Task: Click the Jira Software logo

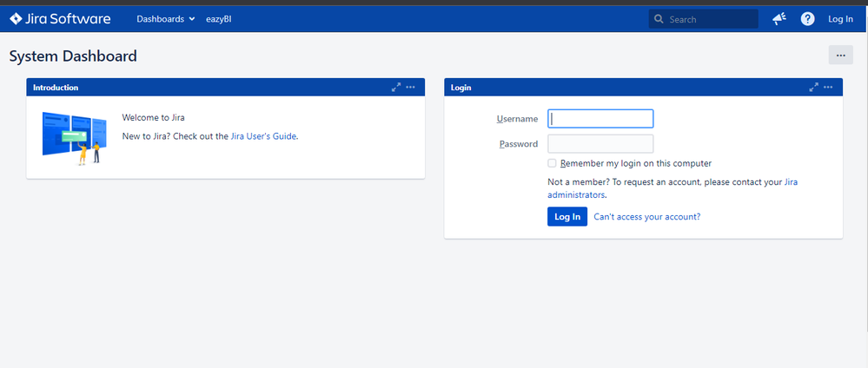Action: click(60, 19)
